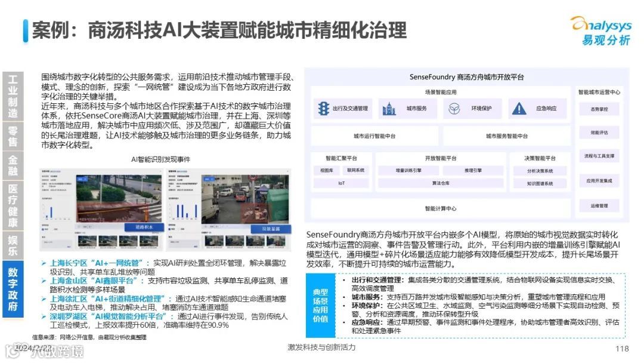Click the IoT box

(x=341, y=183)
